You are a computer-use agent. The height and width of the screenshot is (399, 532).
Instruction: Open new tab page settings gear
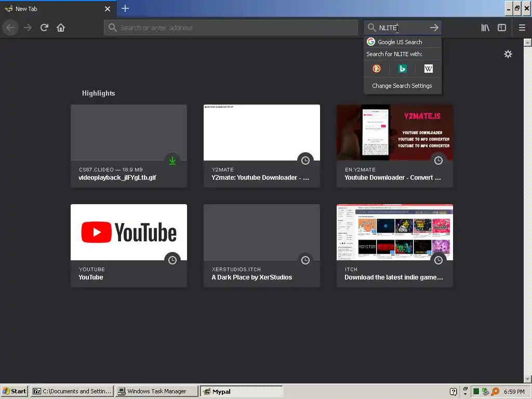[508, 54]
